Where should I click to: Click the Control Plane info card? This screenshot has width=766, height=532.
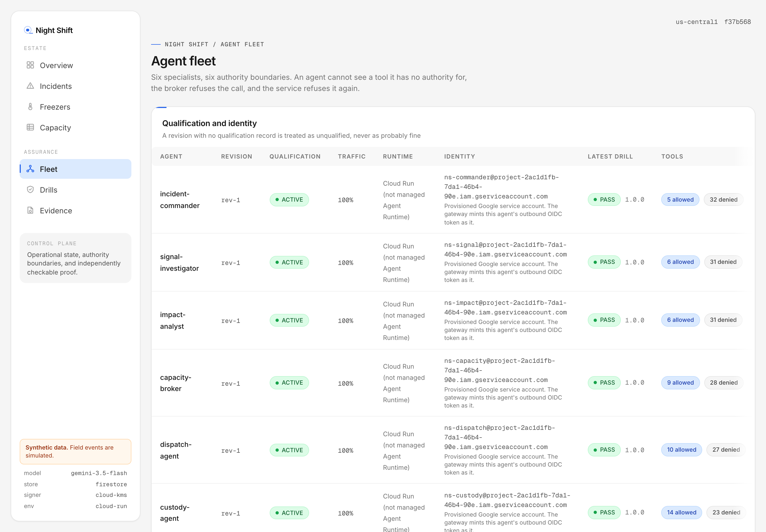76,258
